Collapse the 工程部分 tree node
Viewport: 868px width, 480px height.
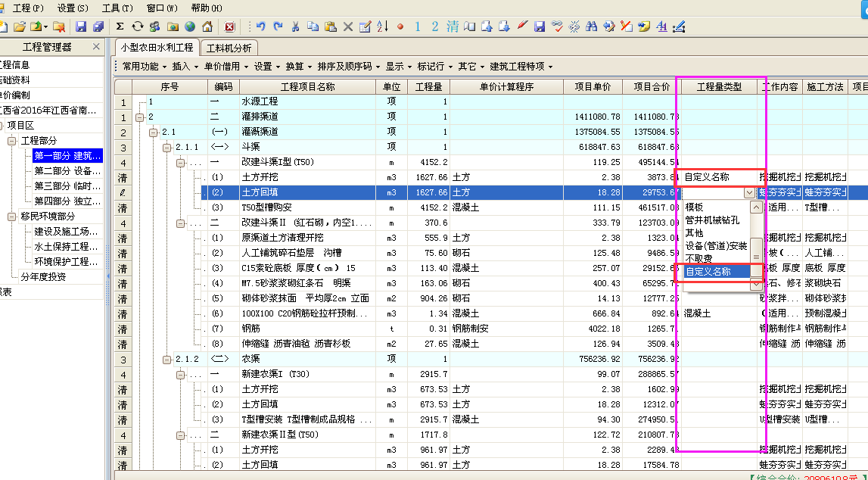pyautogui.click(x=12, y=141)
